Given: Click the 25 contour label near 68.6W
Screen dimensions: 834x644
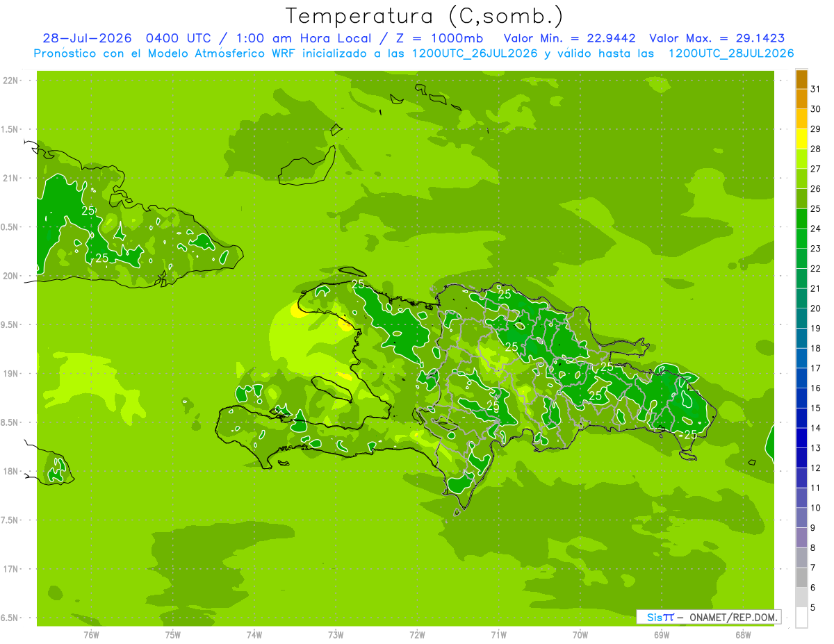Looking at the screenshot, I should [x=690, y=434].
